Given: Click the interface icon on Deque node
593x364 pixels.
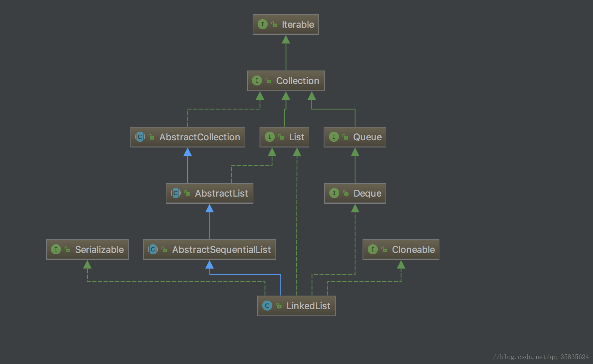Looking at the screenshot, I should pos(334,193).
